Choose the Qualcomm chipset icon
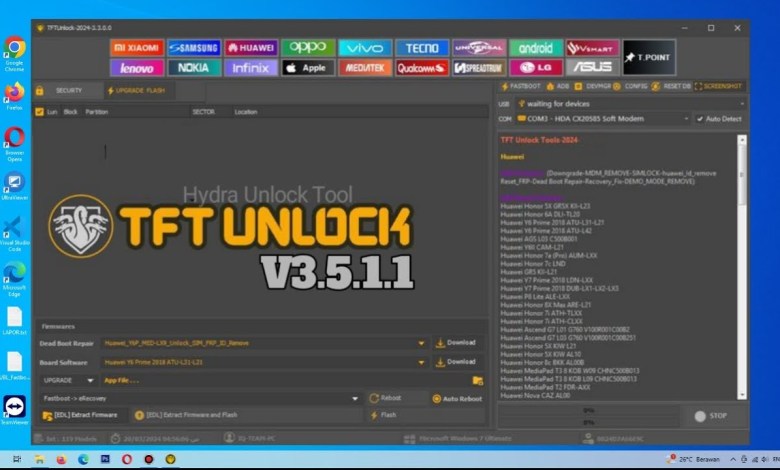The image size is (780, 470). 422,68
